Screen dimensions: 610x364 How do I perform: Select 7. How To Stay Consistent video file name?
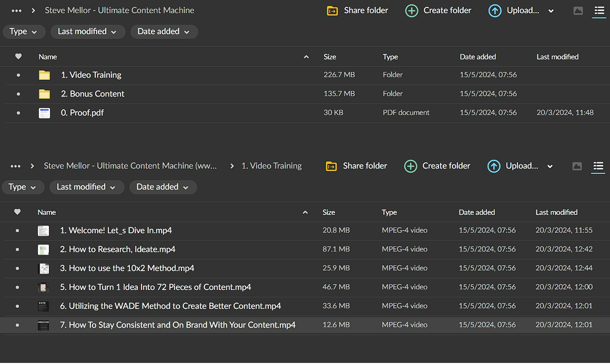[x=177, y=325]
